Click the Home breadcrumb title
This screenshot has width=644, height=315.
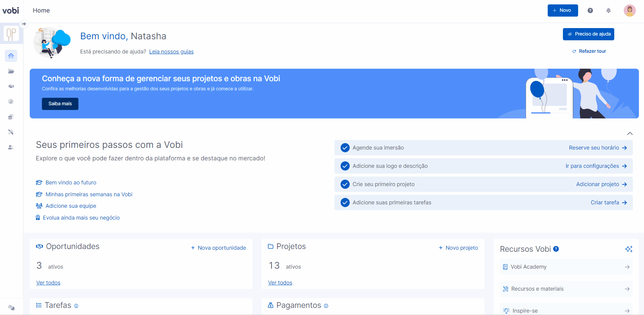[41, 10]
